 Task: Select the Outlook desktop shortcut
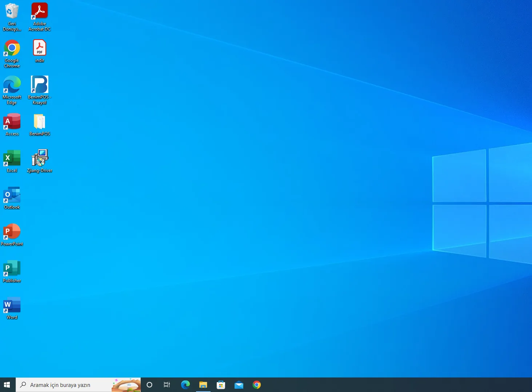[12, 198]
